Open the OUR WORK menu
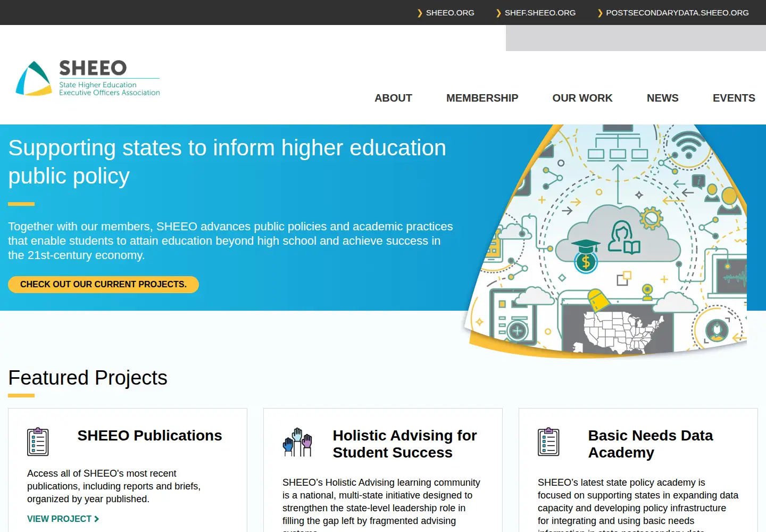 582,98
